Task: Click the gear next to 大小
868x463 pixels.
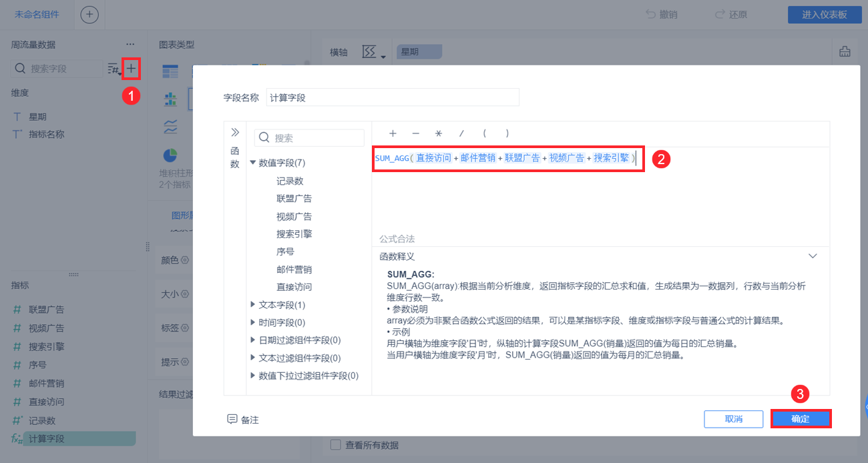Action: [186, 294]
